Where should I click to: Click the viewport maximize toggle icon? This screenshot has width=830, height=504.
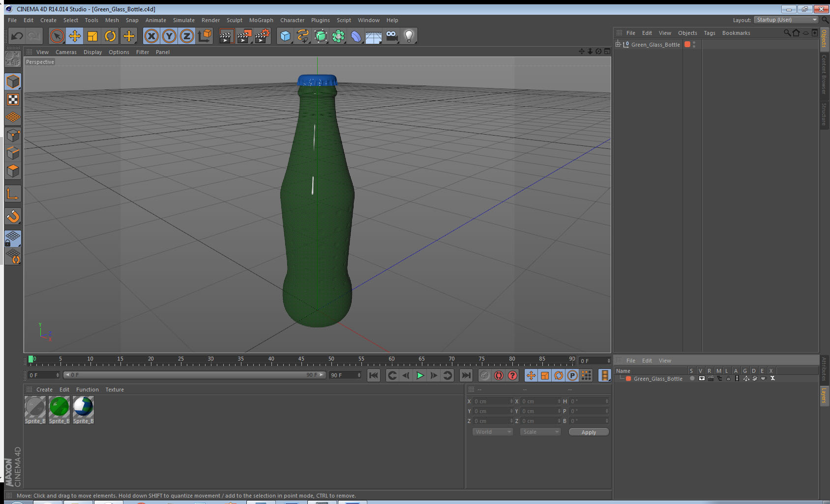[x=607, y=51]
